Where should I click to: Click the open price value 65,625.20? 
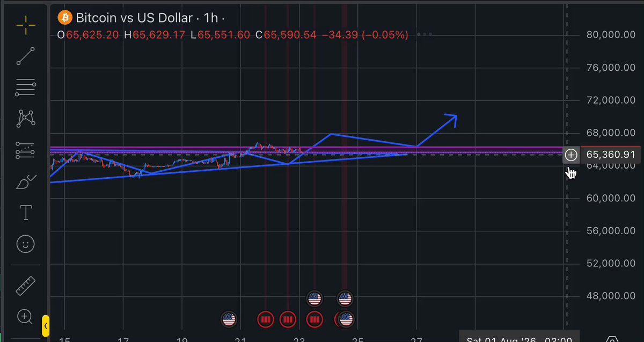92,35
